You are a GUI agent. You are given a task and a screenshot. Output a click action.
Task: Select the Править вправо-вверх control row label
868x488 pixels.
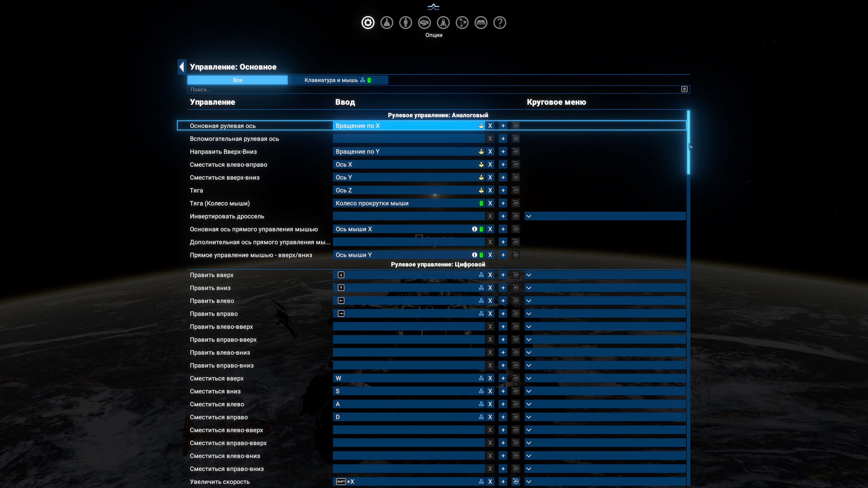point(223,340)
